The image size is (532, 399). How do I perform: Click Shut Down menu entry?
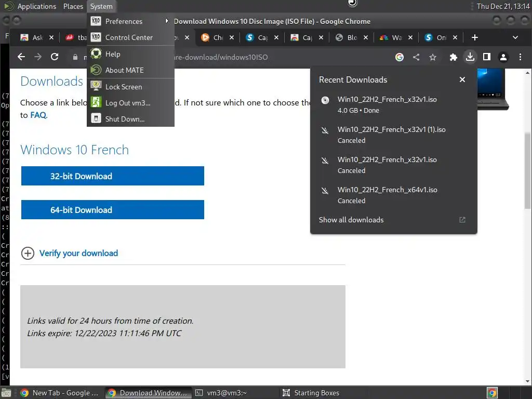point(130,119)
